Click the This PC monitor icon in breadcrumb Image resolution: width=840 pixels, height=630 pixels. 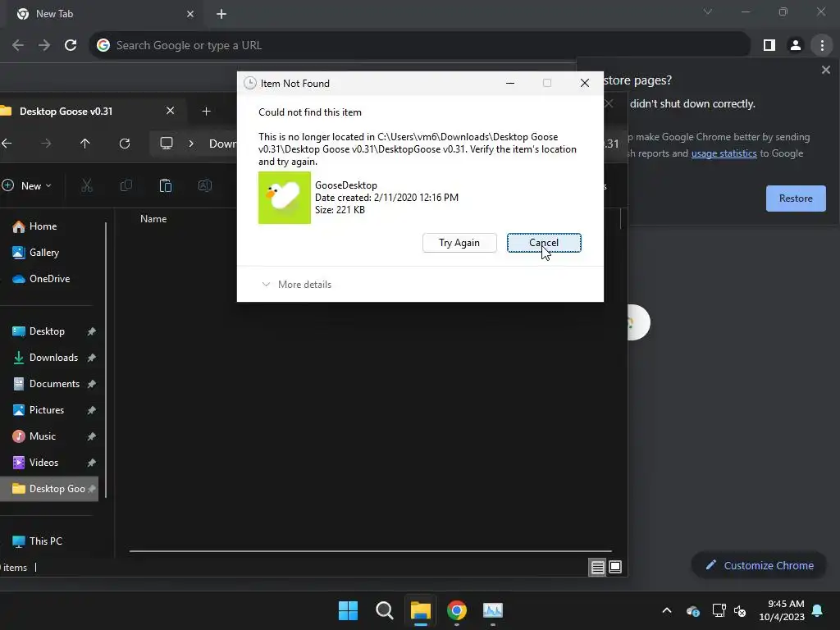click(167, 143)
